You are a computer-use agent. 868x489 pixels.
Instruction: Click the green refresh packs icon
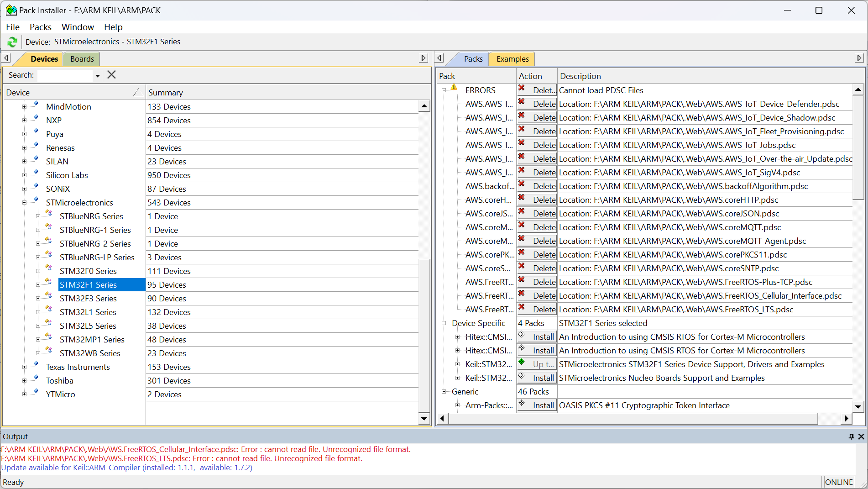coord(12,42)
